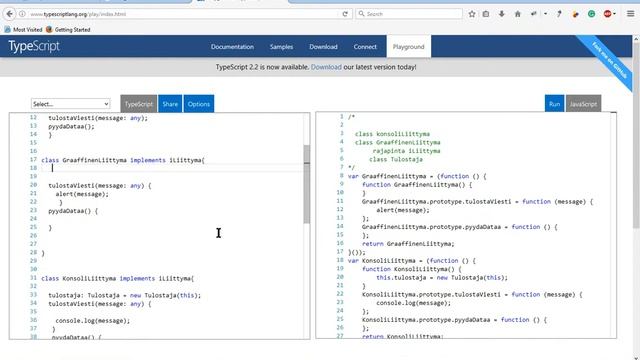Open the Firefox hamburger menu
The width and height of the screenshot is (640, 360).
(x=631, y=14)
